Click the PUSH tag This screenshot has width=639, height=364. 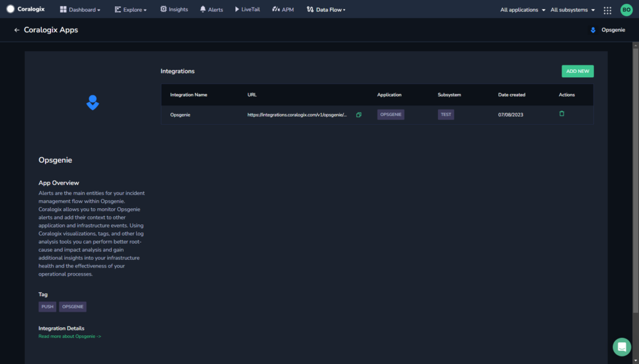pos(47,307)
